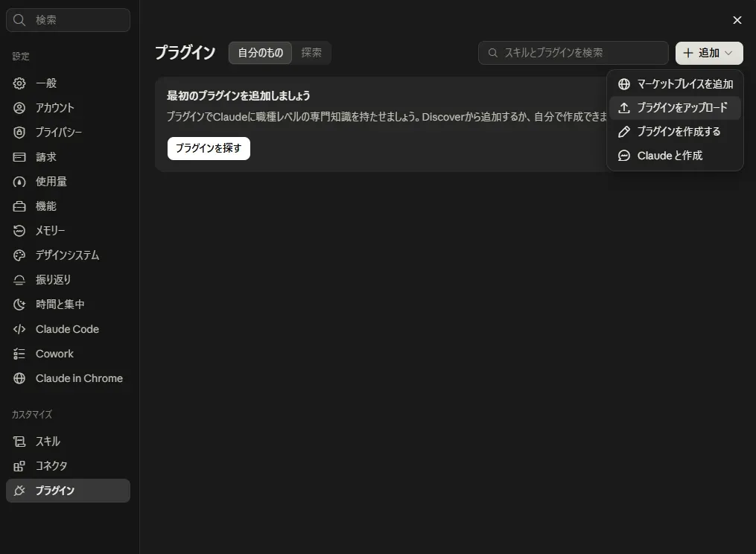Go to the メモリー settings section
This screenshot has height=554, width=756.
tap(68, 231)
